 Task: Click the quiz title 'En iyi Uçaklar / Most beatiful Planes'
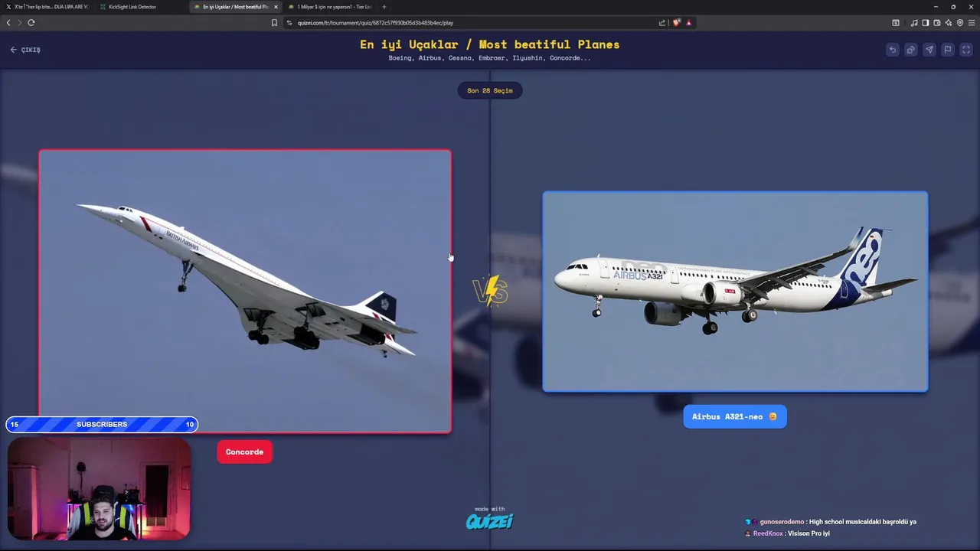point(490,44)
